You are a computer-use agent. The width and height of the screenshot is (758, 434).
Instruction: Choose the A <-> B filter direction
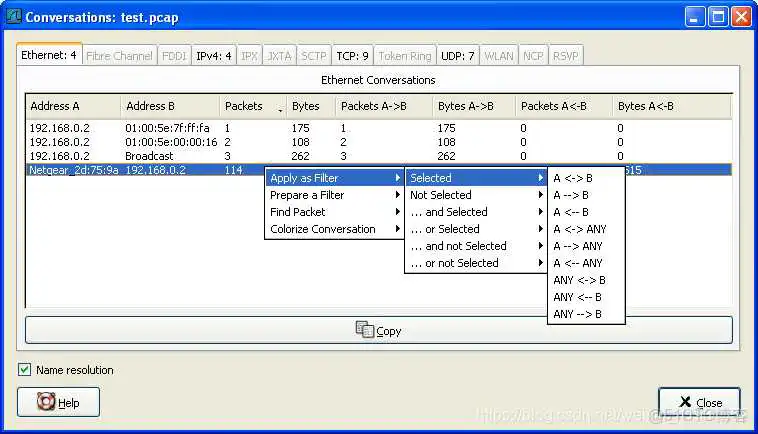point(573,178)
